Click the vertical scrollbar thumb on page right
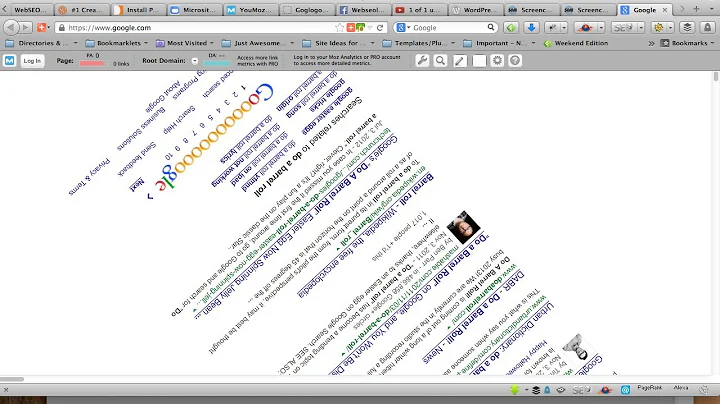Screen dimensions: 720x404 point(715,76)
